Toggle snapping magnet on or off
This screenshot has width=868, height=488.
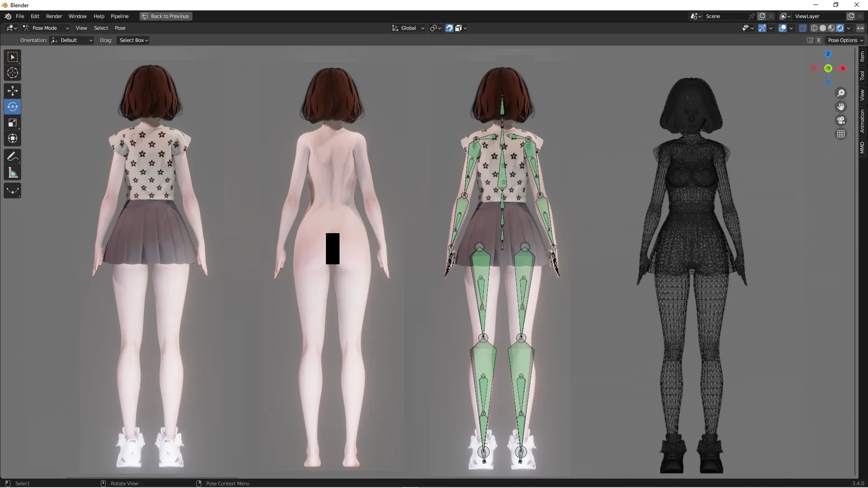[x=449, y=28]
